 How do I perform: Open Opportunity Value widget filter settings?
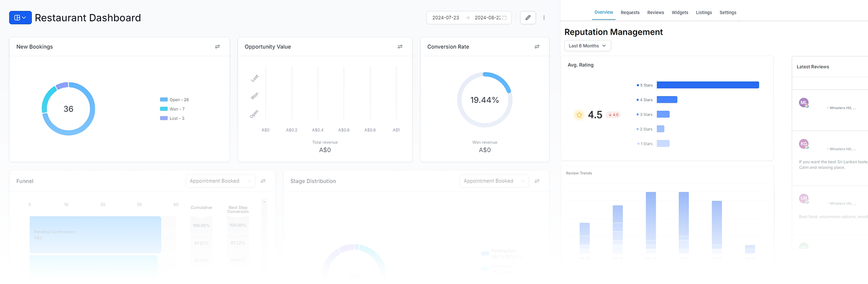(400, 47)
